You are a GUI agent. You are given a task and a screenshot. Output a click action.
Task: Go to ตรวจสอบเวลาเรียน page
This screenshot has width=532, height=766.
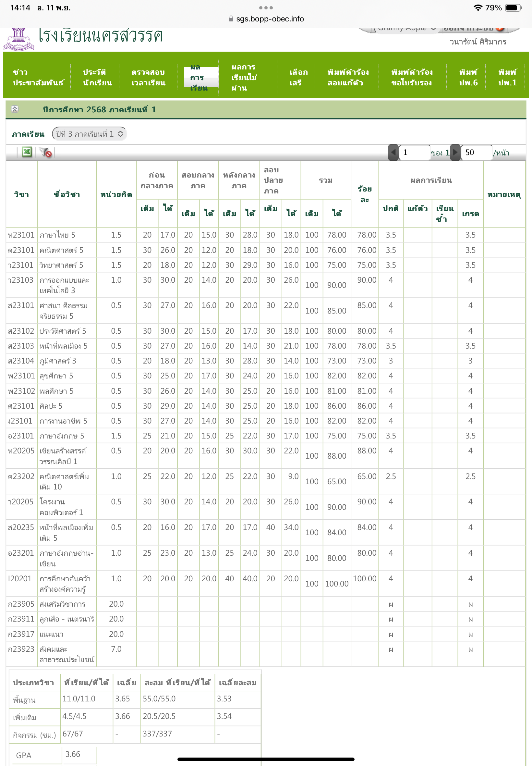point(148,77)
